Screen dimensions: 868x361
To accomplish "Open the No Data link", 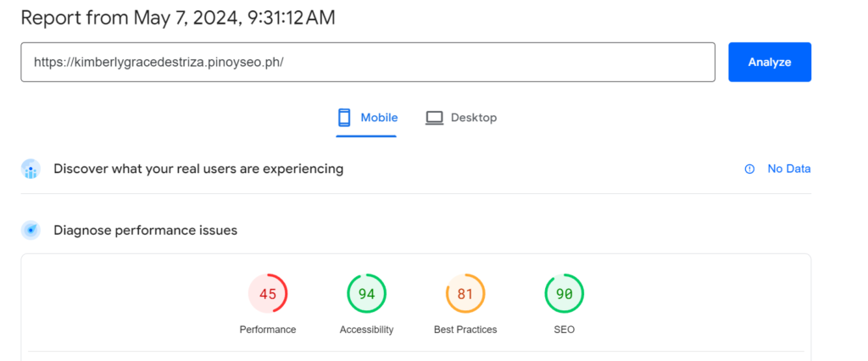I will point(789,169).
